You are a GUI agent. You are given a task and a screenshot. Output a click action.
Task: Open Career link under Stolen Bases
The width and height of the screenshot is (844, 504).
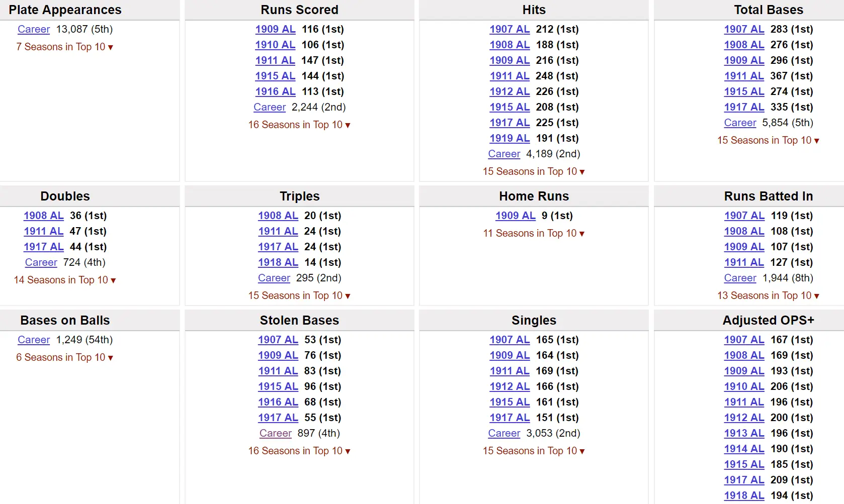click(x=275, y=433)
